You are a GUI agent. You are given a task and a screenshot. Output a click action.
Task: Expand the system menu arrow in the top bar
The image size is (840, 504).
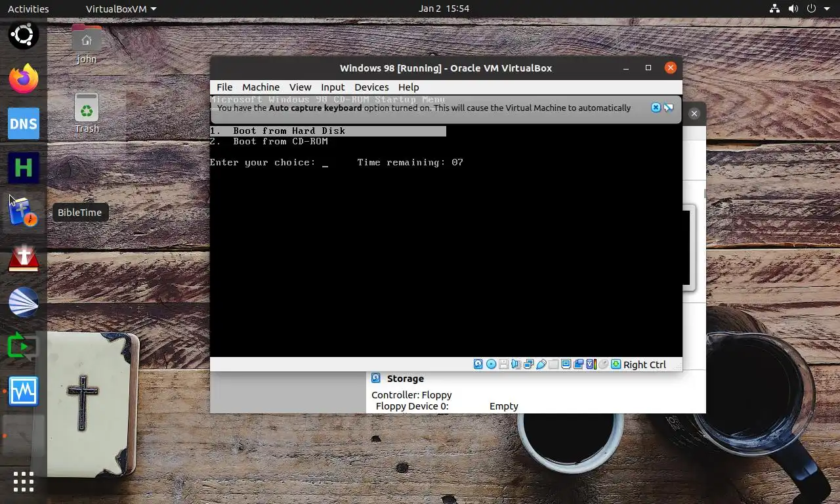click(826, 9)
